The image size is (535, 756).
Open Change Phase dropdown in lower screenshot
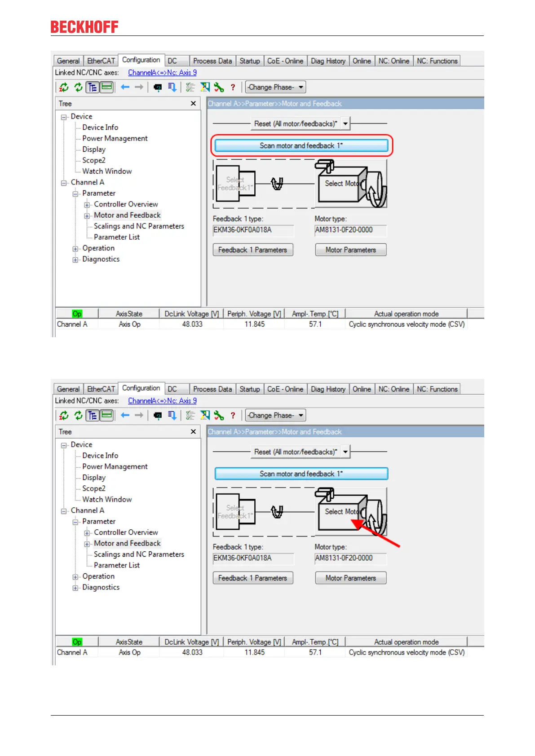tap(275, 415)
